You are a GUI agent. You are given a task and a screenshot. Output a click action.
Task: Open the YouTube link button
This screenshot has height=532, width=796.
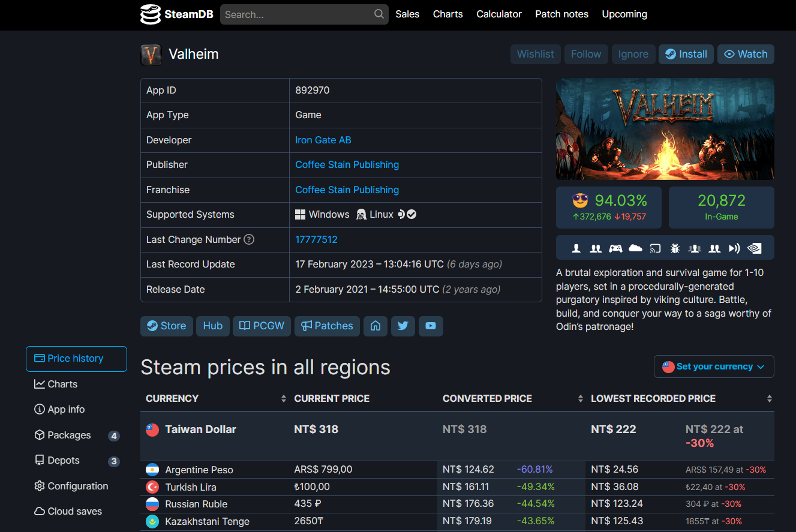click(x=431, y=326)
